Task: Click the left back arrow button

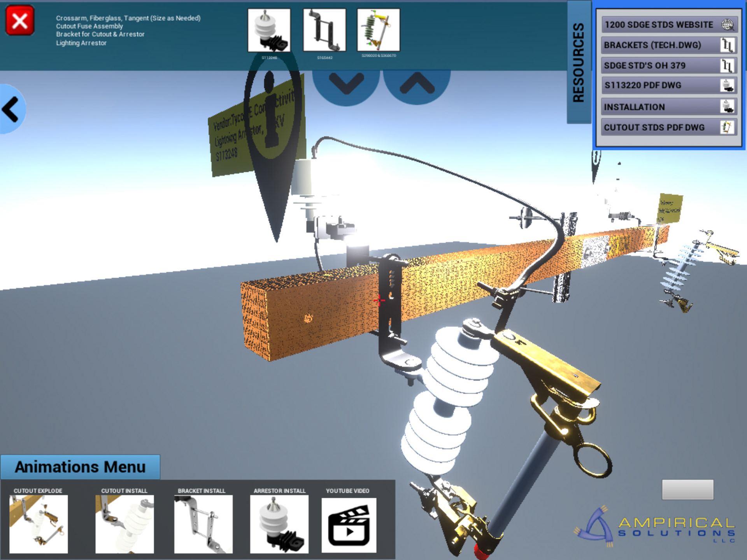Action: (x=12, y=109)
